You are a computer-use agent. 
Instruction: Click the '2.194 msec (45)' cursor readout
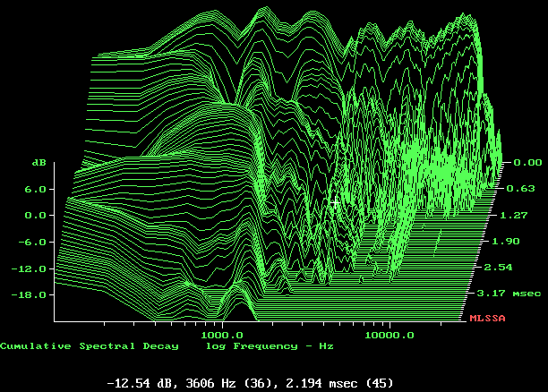point(339,383)
